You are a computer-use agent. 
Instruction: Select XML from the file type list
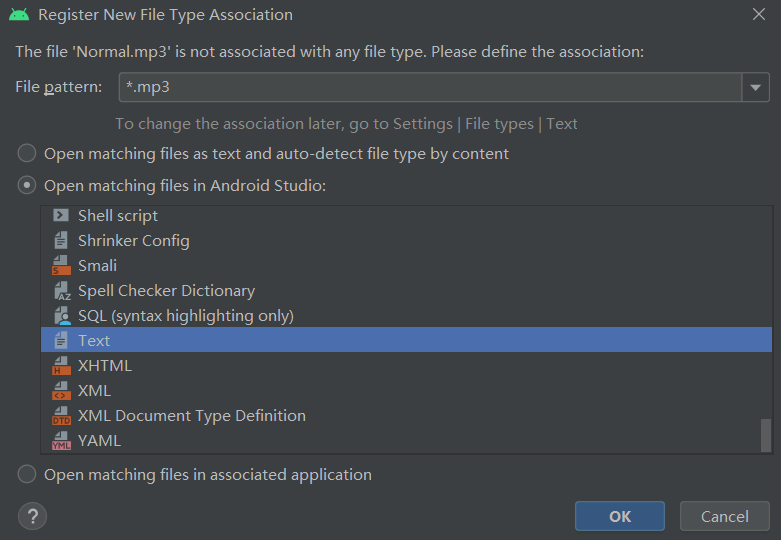pyautogui.click(x=94, y=390)
